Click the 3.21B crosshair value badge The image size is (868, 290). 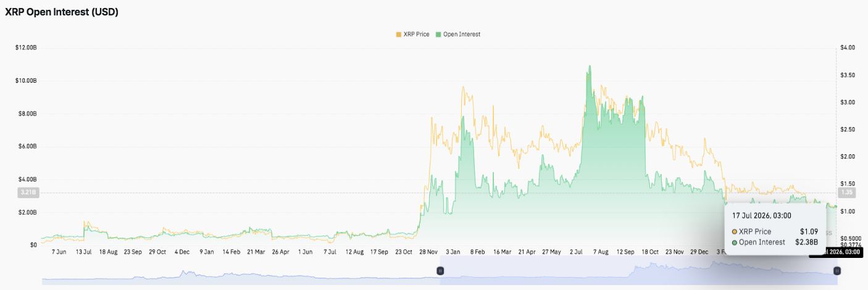(28, 193)
